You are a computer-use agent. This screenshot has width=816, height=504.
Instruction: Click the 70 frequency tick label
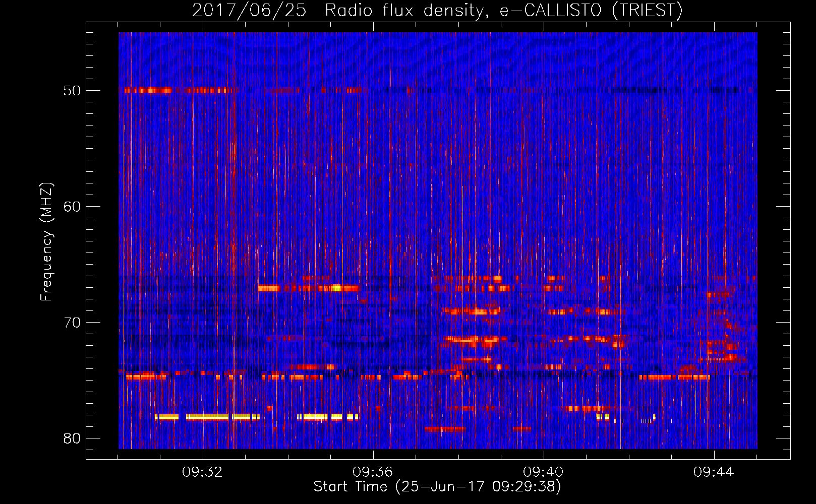pos(72,323)
